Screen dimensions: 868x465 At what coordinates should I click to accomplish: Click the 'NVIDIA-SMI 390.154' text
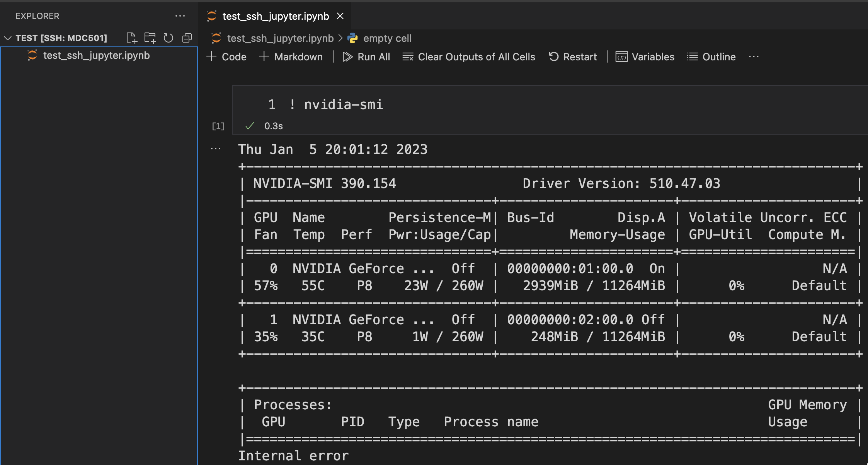(x=325, y=183)
